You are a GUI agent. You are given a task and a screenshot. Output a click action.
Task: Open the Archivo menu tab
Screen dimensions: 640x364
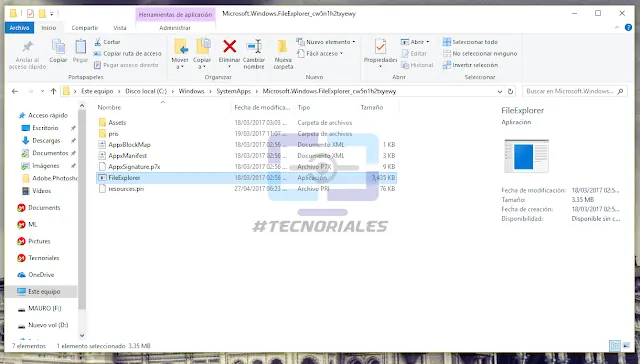click(x=19, y=28)
